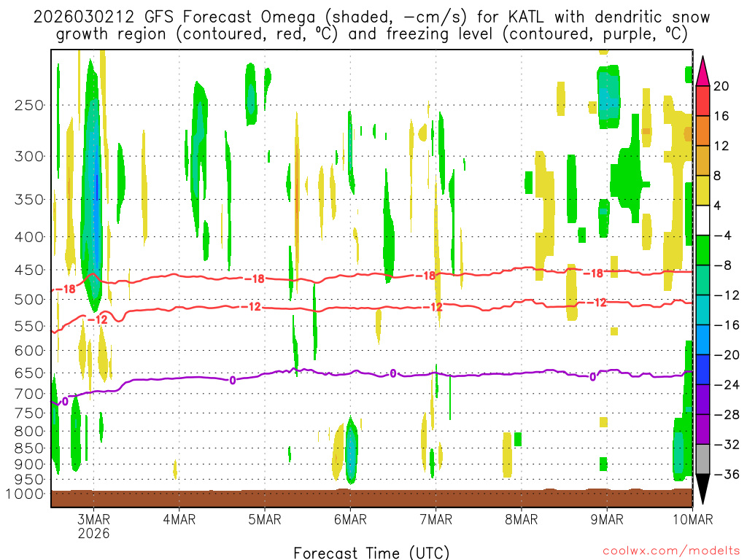The width and height of the screenshot is (747, 560).
Task: Click the orange swatch between 12 and 16
Action: (703, 131)
